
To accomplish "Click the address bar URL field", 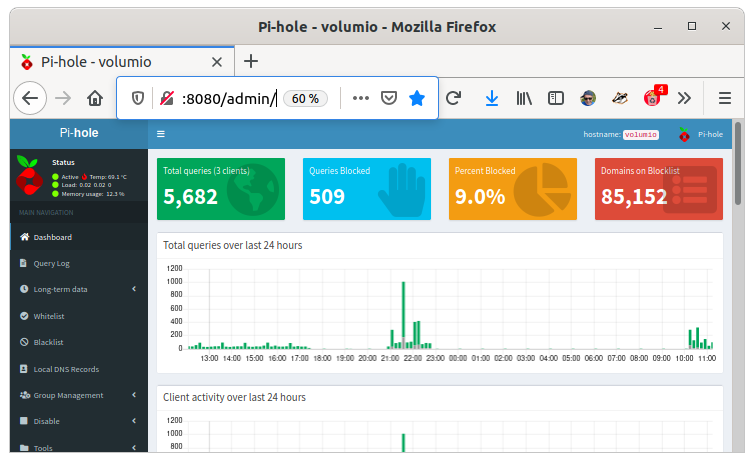I will 229,99.
